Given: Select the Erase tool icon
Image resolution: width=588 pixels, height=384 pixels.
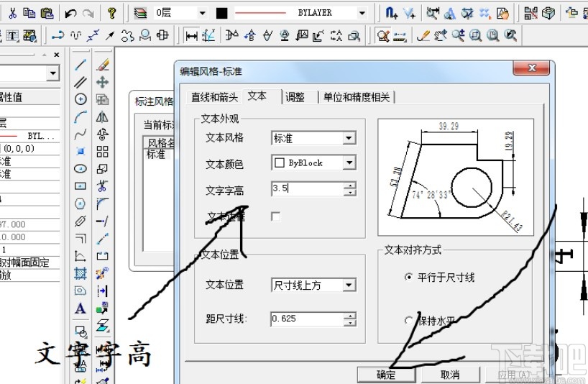Looking at the screenshot, I should click(102, 65).
